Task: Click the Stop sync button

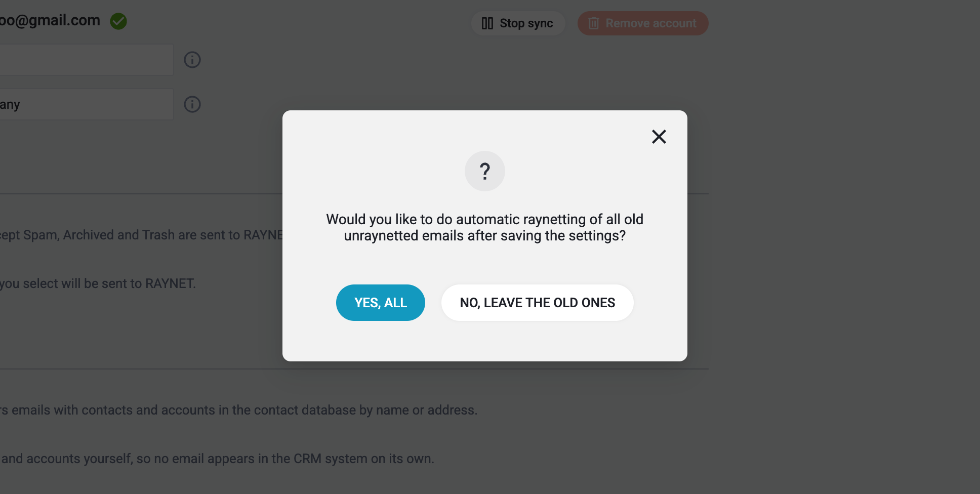Action: (518, 23)
